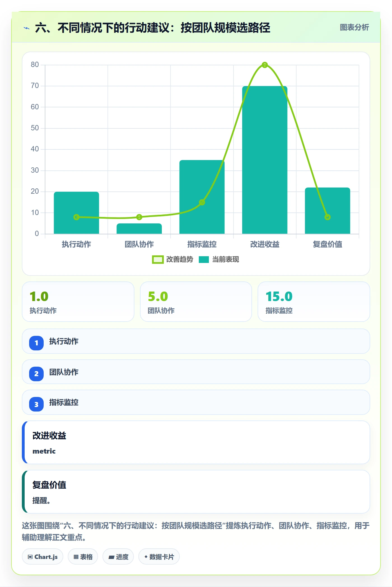Image resolution: width=392 pixels, height=587 pixels.
Task: Open the 1.0 执行动作 stat card
Action: pyautogui.click(x=78, y=302)
